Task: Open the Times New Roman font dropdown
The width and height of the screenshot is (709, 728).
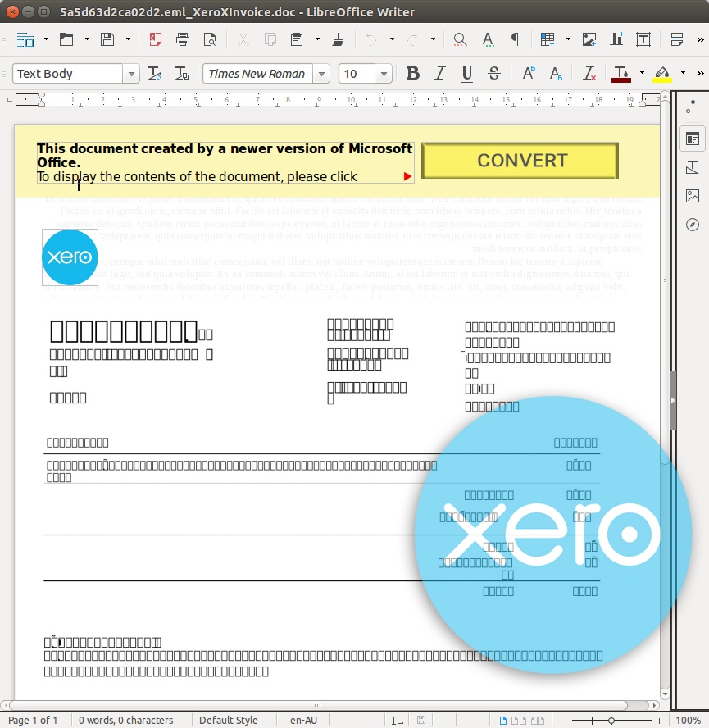Action: pyautogui.click(x=321, y=73)
